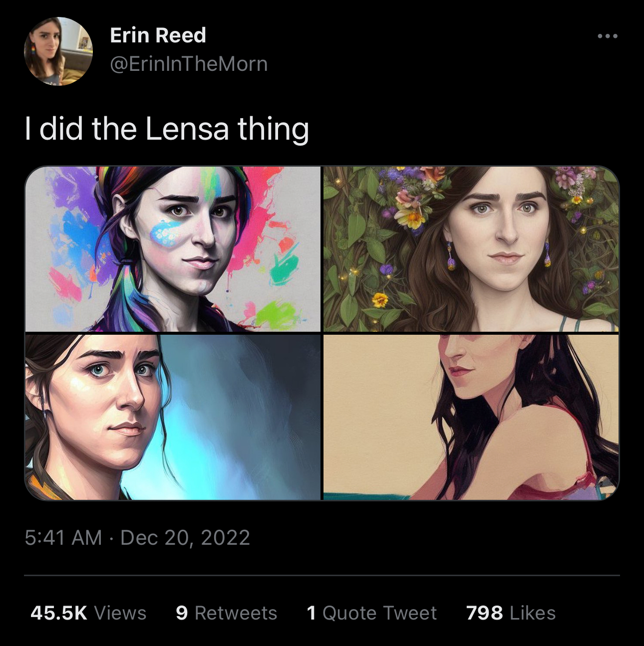
Task: Click the word Likes
Action: [533, 613]
